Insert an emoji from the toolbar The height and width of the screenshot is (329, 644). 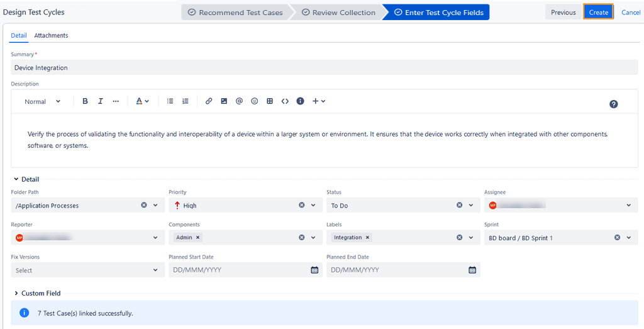pyautogui.click(x=255, y=101)
